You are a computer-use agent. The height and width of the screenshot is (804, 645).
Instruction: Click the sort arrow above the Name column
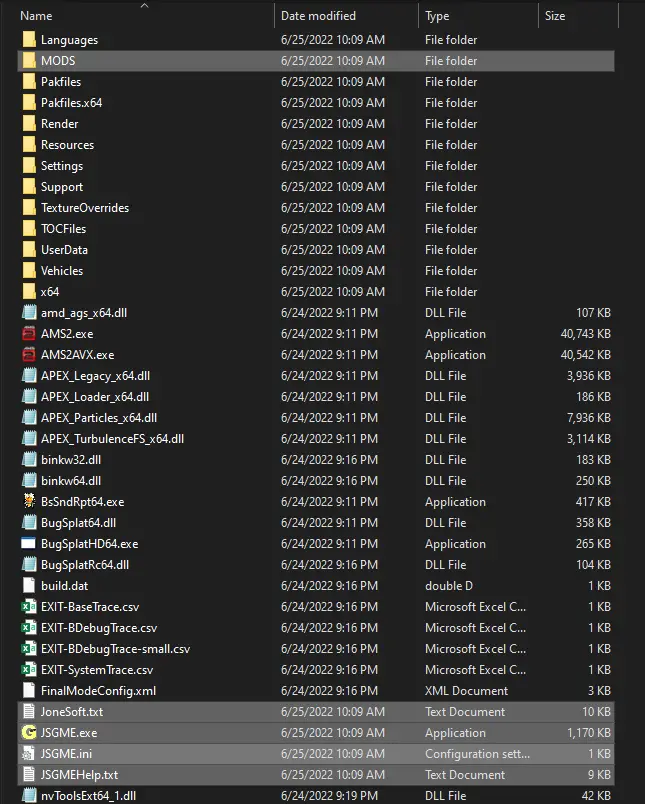click(145, 5)
